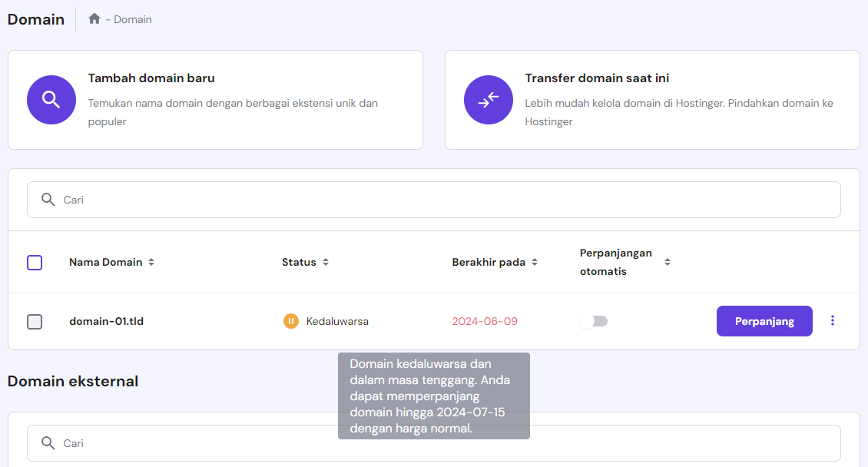This screenshot has height=467, width=868.
Task: Click the Perpanjang button
Action: [764, 320]
